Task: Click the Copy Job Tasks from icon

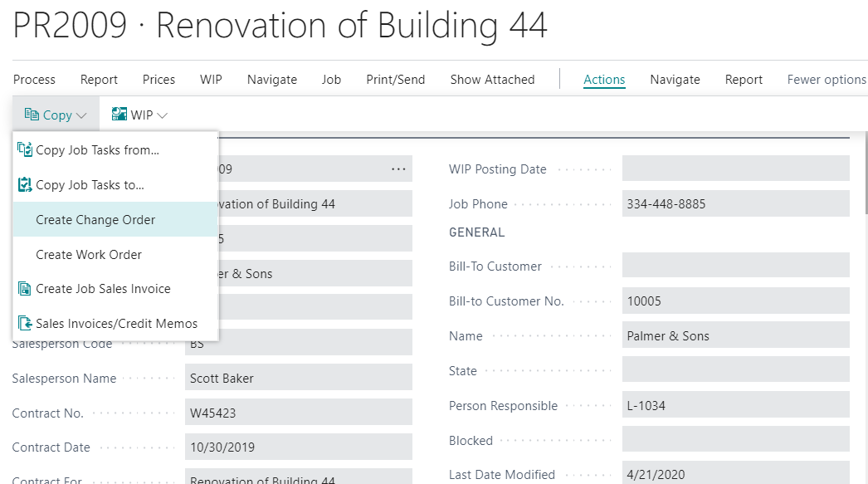Action: click(25, 150)
